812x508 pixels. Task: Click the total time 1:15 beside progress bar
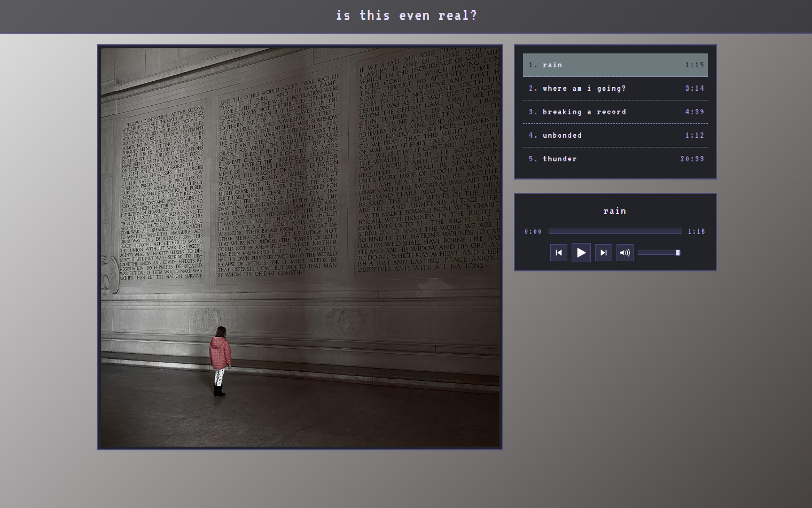[x=697, y=232]
